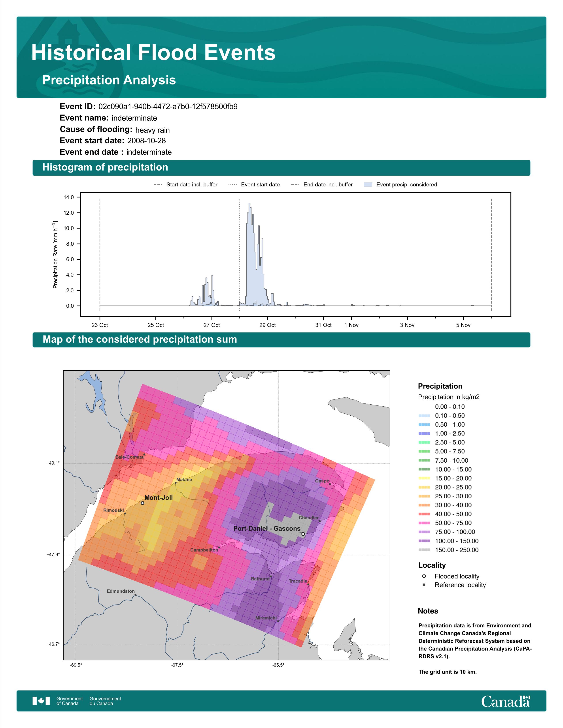Click the Edmundston map label
563x728 pixels.
tap(121, 591)
